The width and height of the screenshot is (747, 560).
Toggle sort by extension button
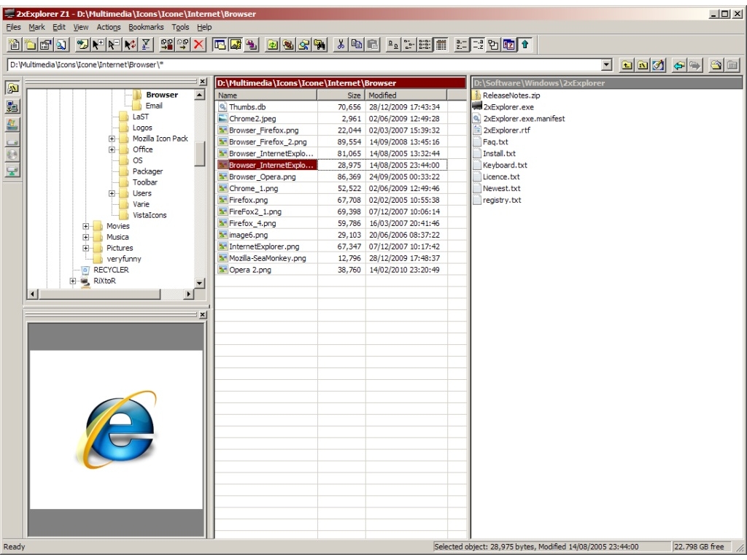point(477,44)
